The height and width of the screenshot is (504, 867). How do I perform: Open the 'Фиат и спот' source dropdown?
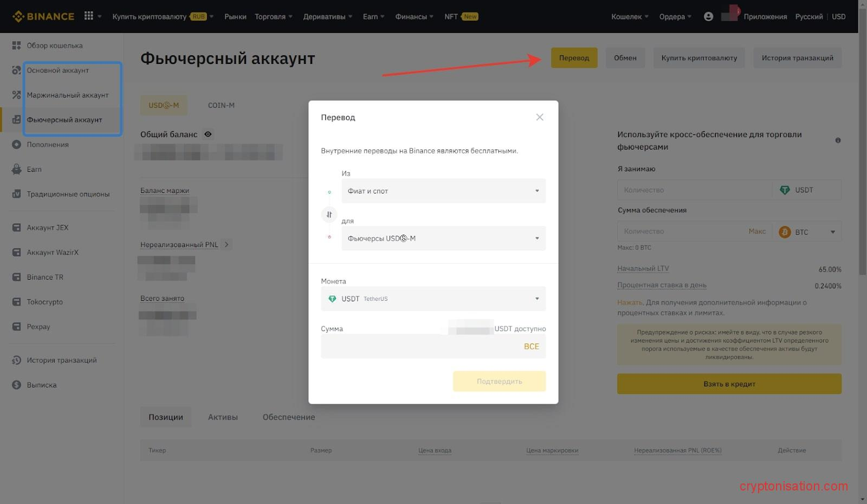pos(443,191)
